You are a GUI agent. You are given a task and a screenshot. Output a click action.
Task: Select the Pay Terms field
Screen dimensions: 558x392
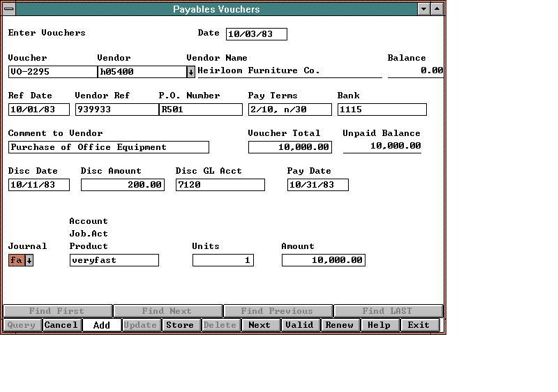click(x=289, y=110)
